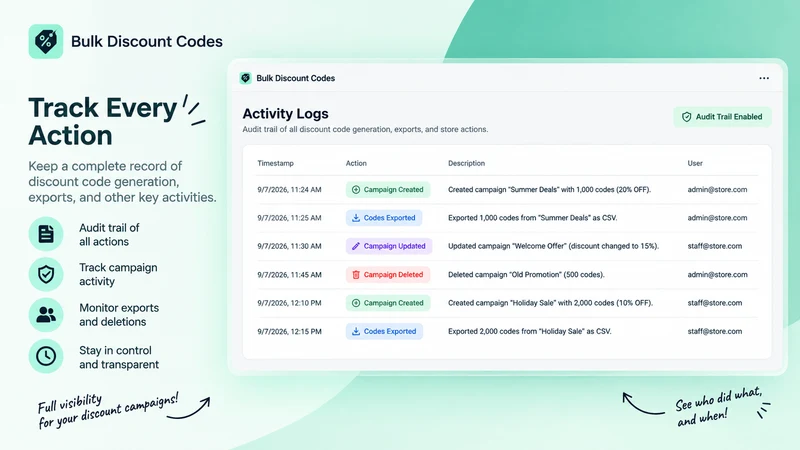800x450 pixels.
Task: Click the small app icon in window header
Action: [245, 78]
